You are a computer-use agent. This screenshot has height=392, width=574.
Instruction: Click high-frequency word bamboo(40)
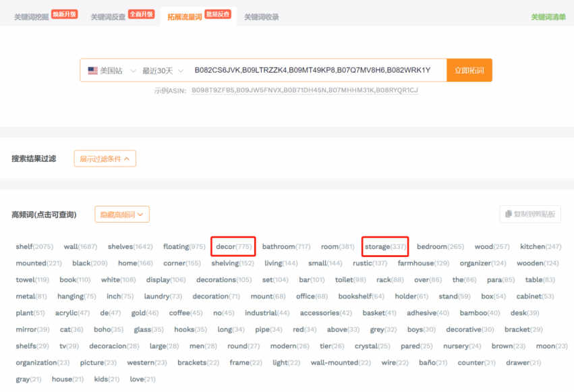click(480, 312)
